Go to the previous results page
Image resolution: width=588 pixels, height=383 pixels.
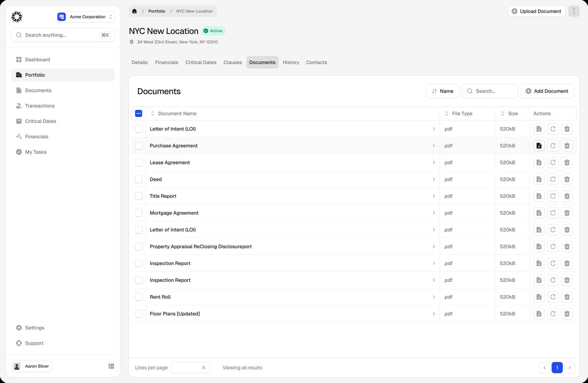[x=544, y=368]
